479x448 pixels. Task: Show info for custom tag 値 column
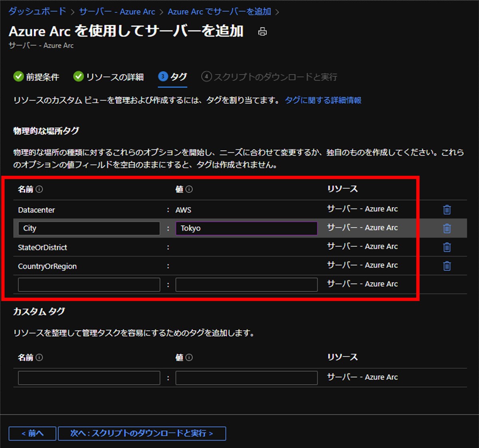pyautogui.click(x=189, y=357)
